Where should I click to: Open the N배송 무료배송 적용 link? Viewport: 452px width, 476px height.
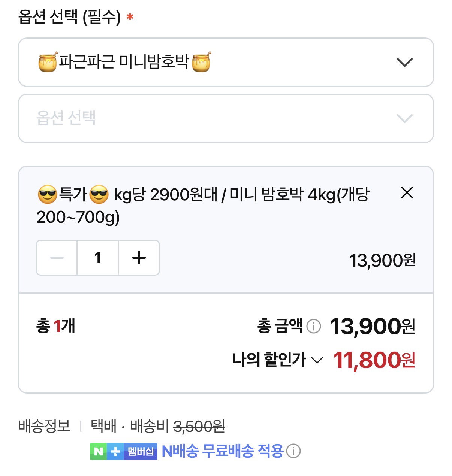point(223,451)
